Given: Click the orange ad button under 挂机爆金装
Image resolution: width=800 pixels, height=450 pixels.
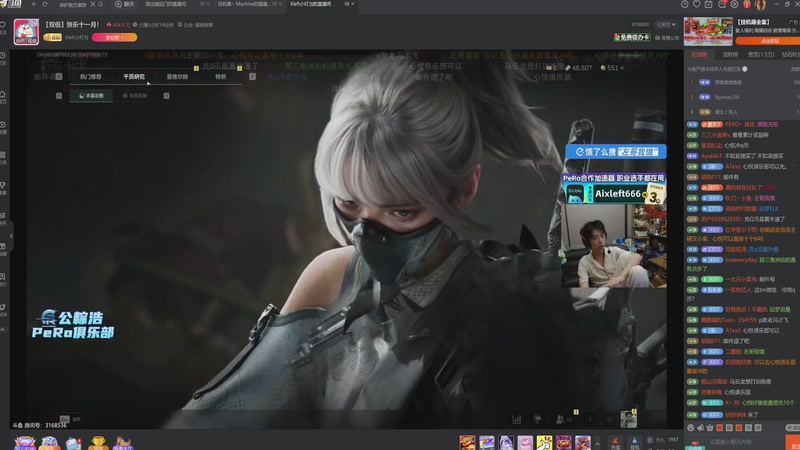Looking at the screenshot, I should coord(768,41).
